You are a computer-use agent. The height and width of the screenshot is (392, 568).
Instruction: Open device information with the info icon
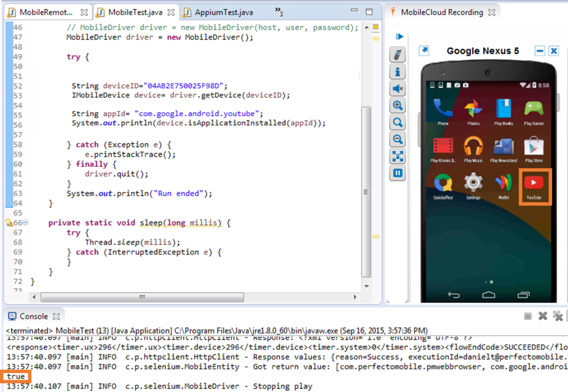click(398, 72)
